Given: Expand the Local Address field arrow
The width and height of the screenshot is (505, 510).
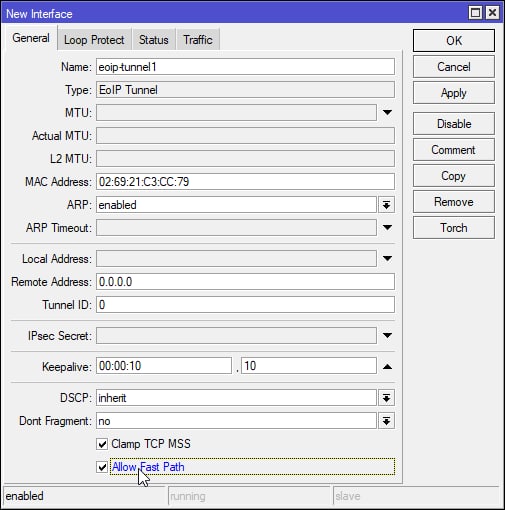Looking at the screenshot, I should click(x=387, y=259).
